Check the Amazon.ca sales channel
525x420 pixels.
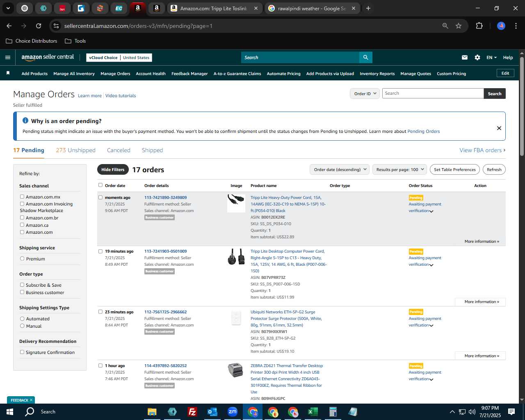[x=22, y=225]
